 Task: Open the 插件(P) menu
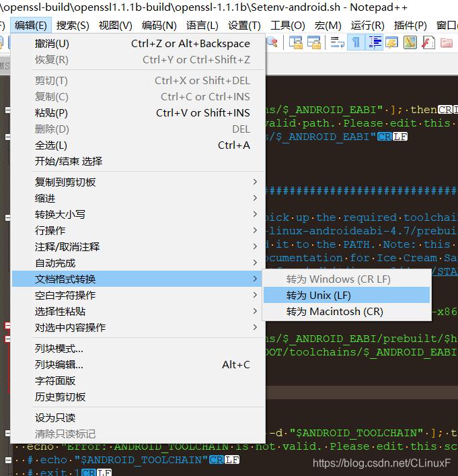coord(410,25)
